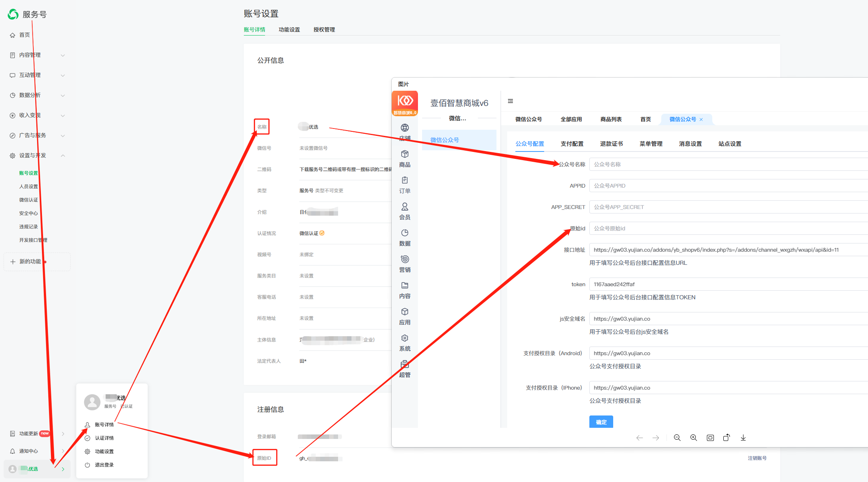868x482 pixels.
Task: Open the 系统 gear icon in mall sidebar
Action: pos(405,338)
